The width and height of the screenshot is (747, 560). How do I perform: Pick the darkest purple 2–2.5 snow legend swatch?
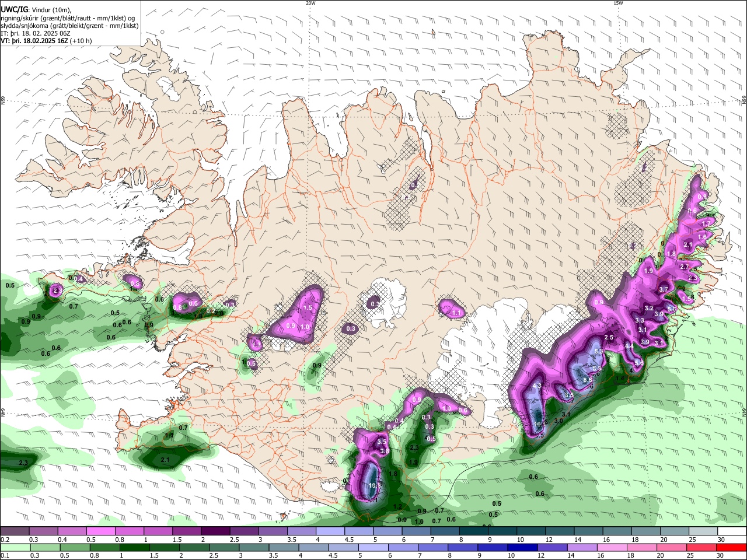pyautogui.click(x=215, y=531)
